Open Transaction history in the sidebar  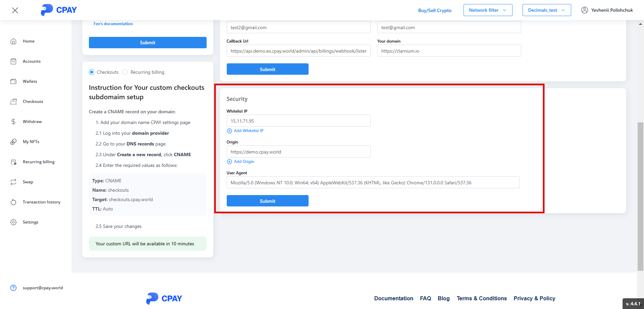pos(42,202)
